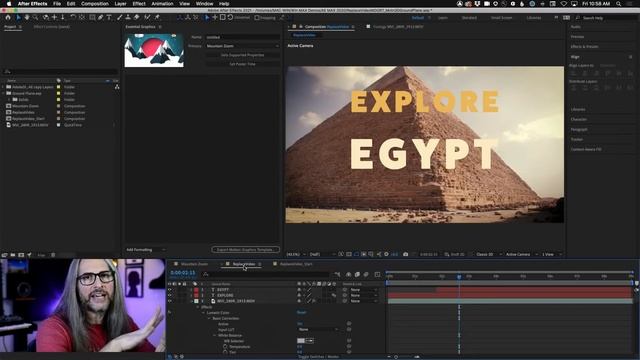Open the Animation menu
Image resolution: width=640 pixels, height=360 pixels.
[x=162, y=4]
